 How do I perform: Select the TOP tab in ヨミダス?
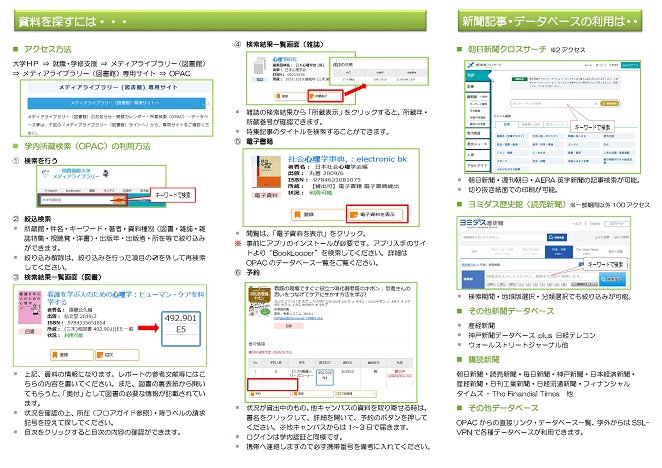pos(474,251)
